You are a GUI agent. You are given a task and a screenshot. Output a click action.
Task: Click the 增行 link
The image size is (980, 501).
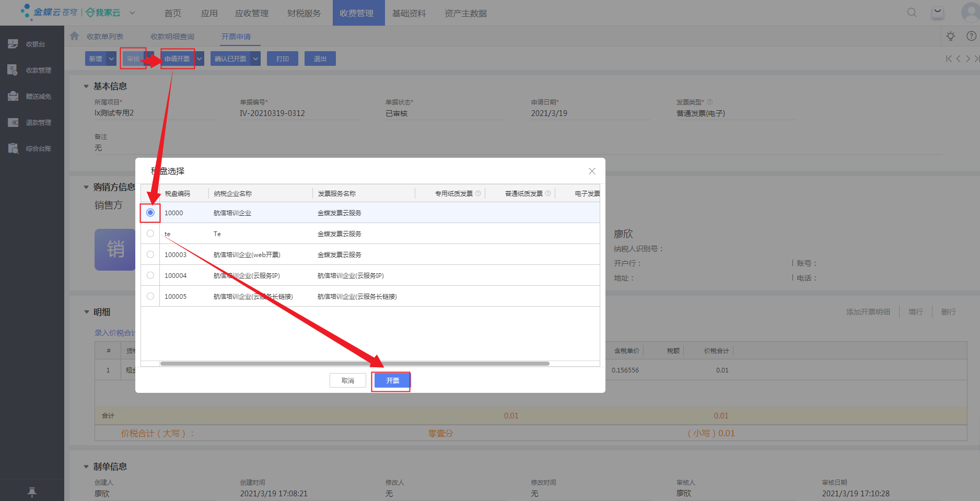pos(916,312)
